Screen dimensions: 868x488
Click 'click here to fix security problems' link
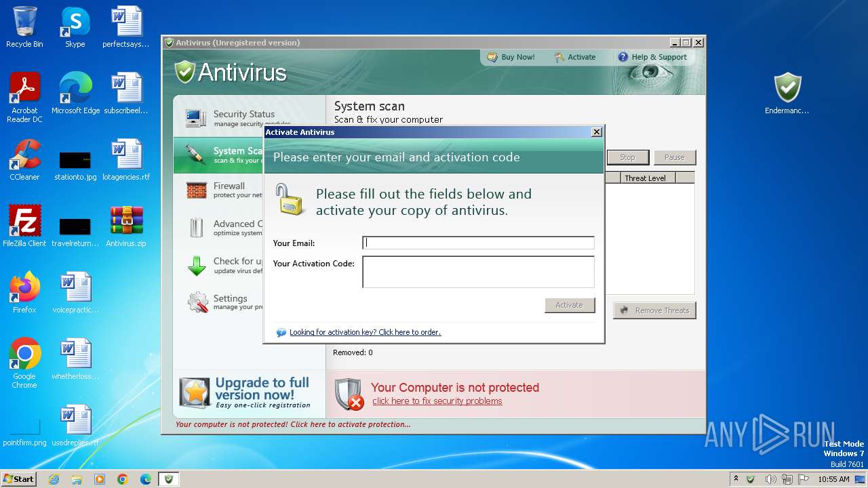pyautogui.click(x=437, y=401)
